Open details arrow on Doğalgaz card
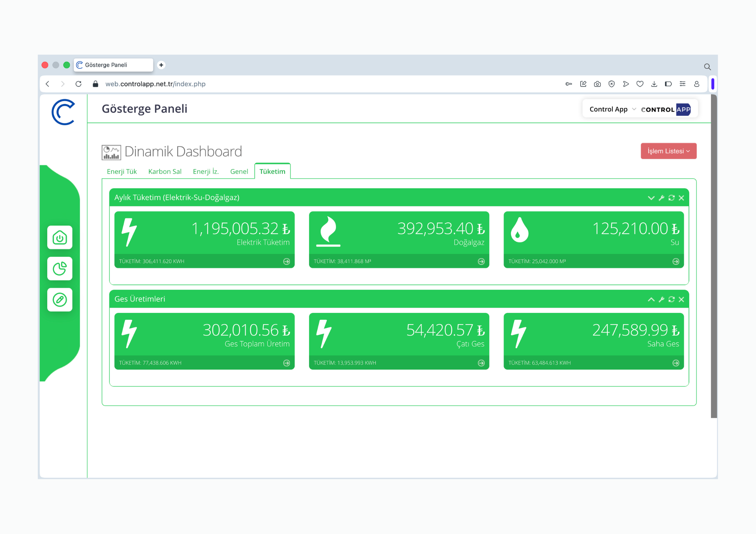The image size is (756, 534). coord(481,261)
